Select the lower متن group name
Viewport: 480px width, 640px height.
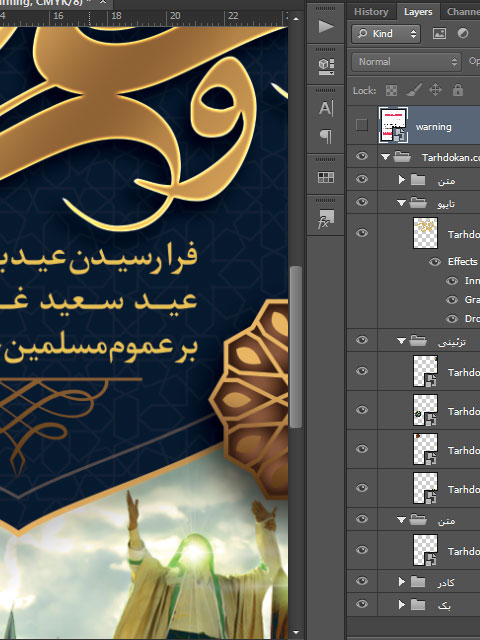(446, 520)
